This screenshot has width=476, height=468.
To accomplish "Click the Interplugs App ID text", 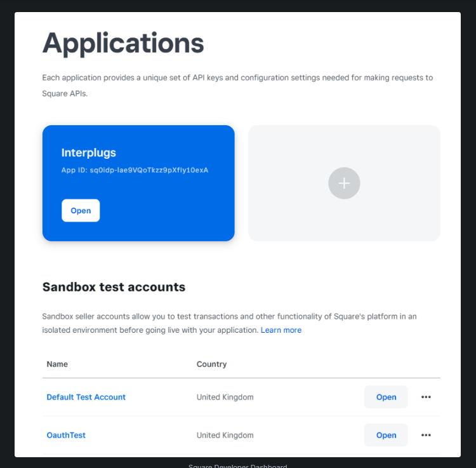I will point(135,170).
